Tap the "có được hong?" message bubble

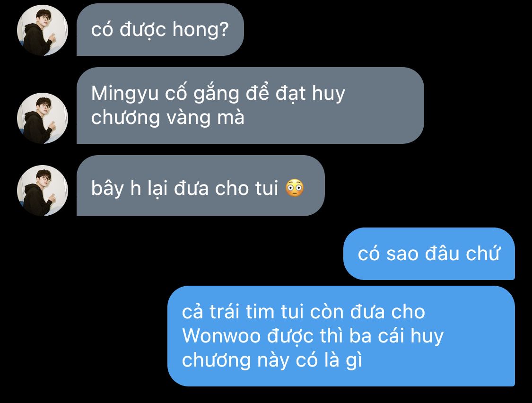[x=160, y=29]
